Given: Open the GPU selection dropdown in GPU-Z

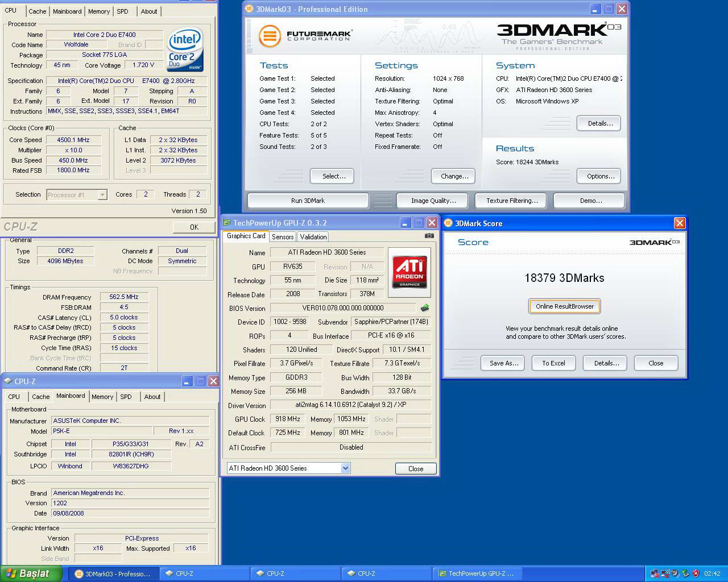Looking at the screenshot, I should point(345,468).
